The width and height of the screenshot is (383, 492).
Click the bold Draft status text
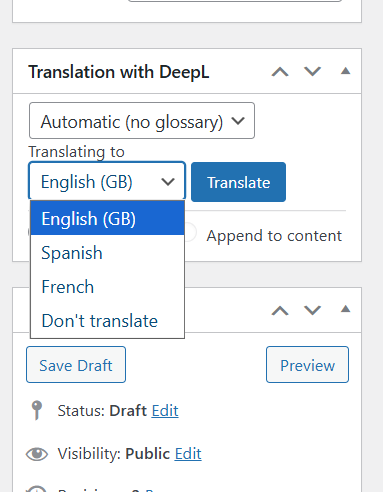[x=128, y=411]
